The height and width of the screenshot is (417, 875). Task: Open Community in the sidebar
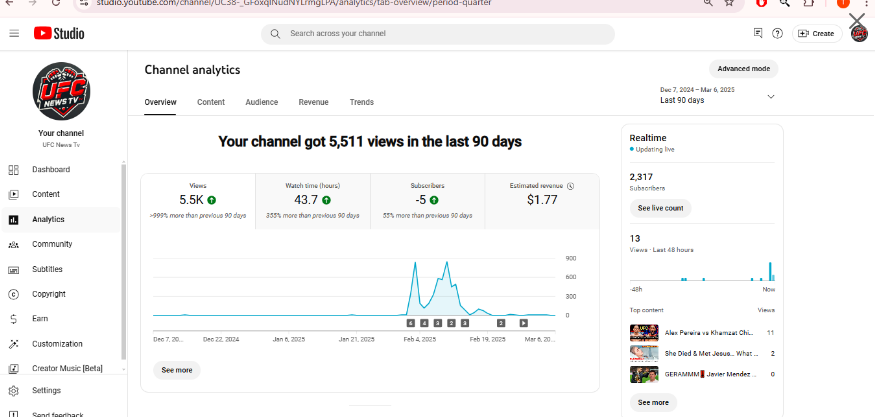click(x=60, y=245)
